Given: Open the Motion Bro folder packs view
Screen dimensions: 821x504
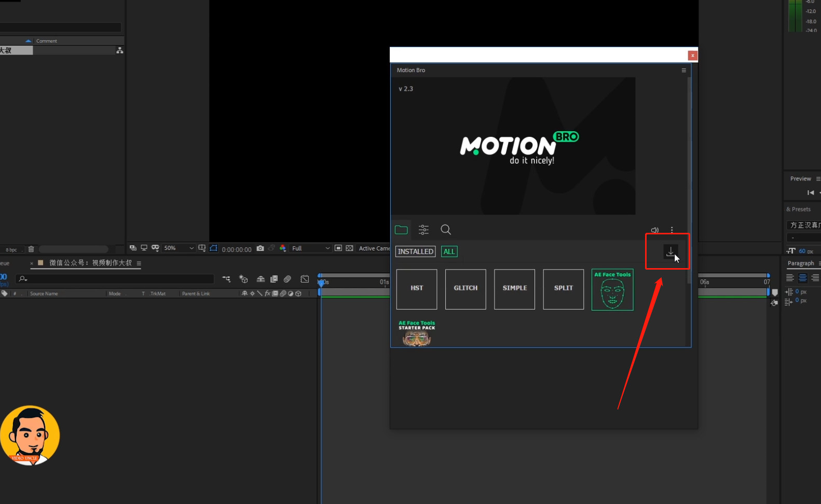Looking at the screenshot, I should point(401,230).
